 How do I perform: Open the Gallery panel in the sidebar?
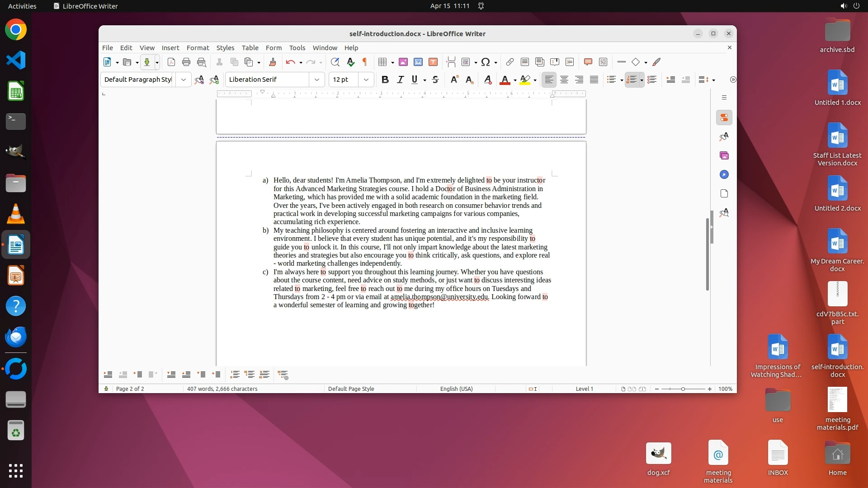(724, 155)
